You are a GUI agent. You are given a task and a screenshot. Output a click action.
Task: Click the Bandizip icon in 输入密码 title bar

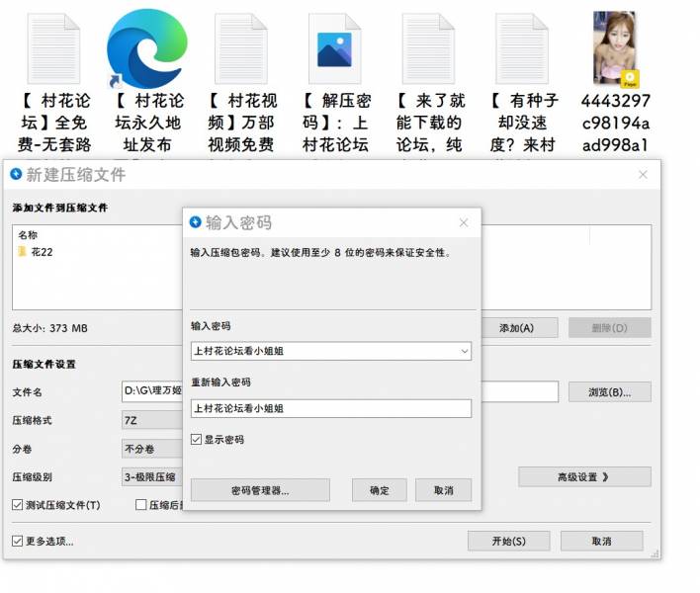pyautogui.click(x=195, y=222)
